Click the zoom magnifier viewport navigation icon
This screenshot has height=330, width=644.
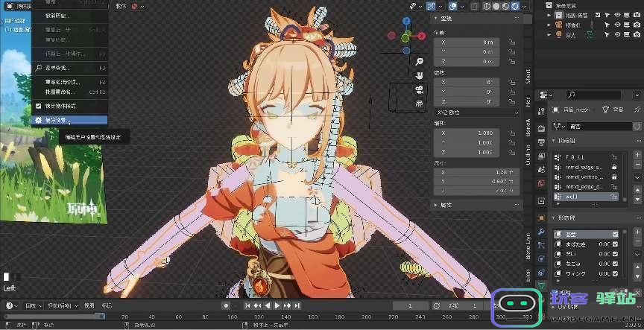(x=420, y=62)
